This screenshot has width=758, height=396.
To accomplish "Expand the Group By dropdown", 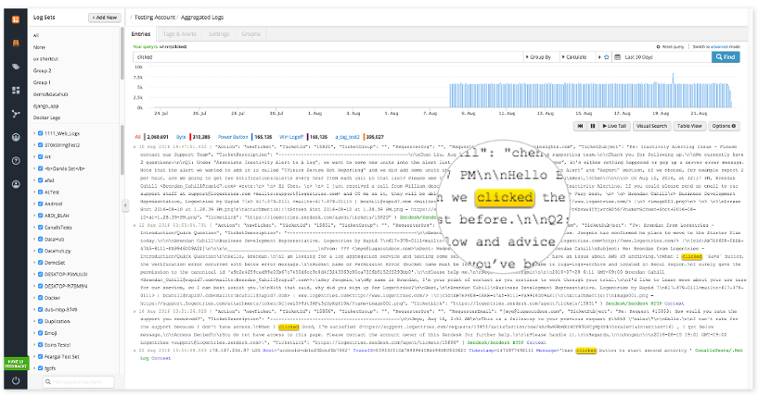I will 539,57.
